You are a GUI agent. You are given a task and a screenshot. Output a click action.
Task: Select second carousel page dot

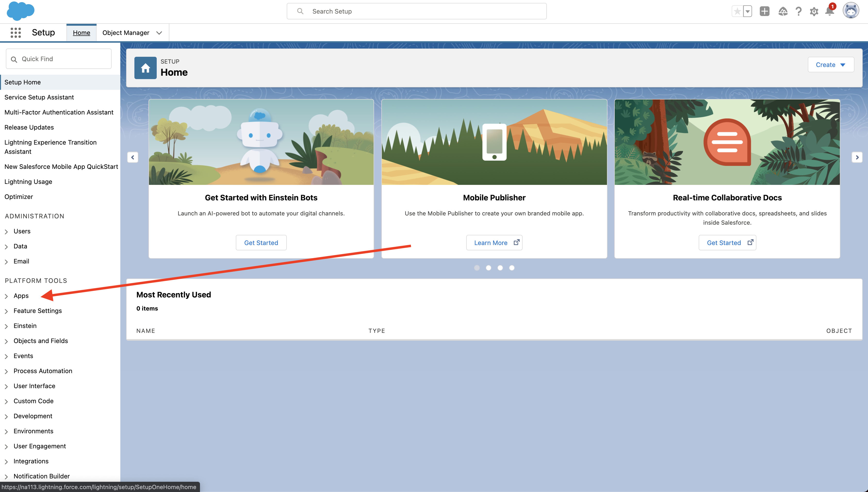click(x=489, y=268)
